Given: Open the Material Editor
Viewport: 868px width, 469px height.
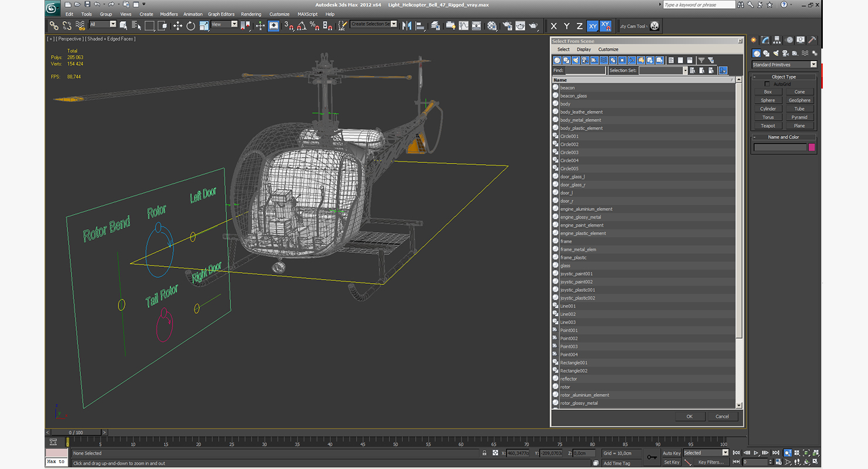Looking at the screenshot, I should (x=491, y=26).
